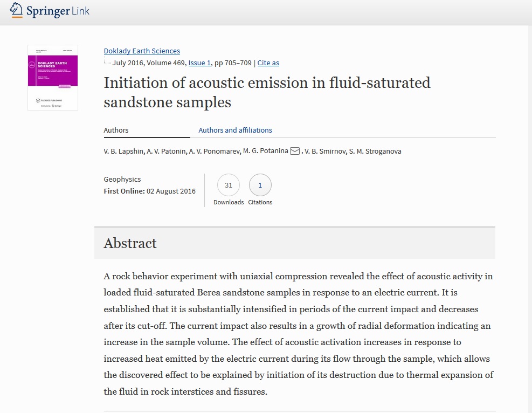Open the Doklady Earth Sciences journal link
The image size is (532, 413).
click(142, 51)
